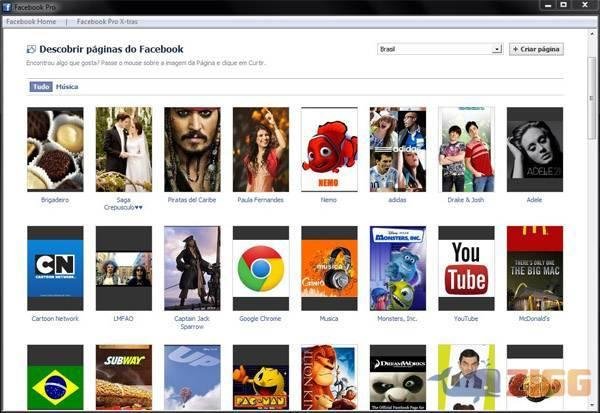This screenshot has width=600, height=413.
Task: Select the Cartoon Network logo tile
Action: (55, 267)
